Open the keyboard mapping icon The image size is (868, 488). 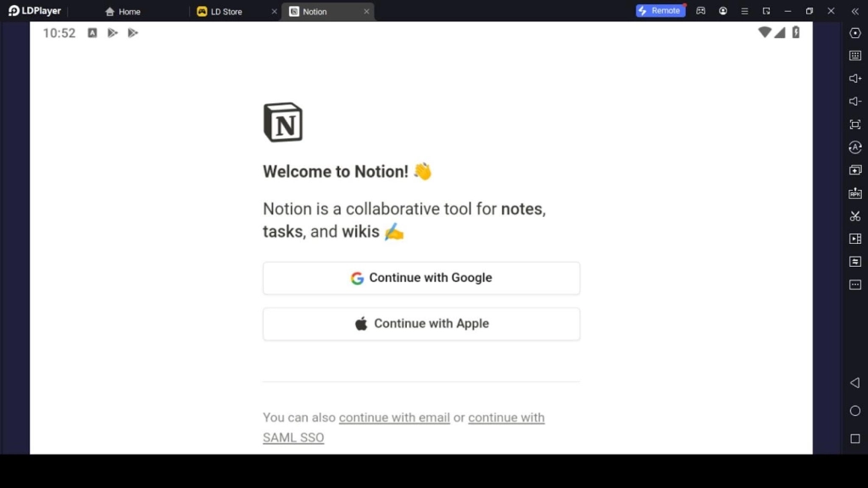click(855, 56)
